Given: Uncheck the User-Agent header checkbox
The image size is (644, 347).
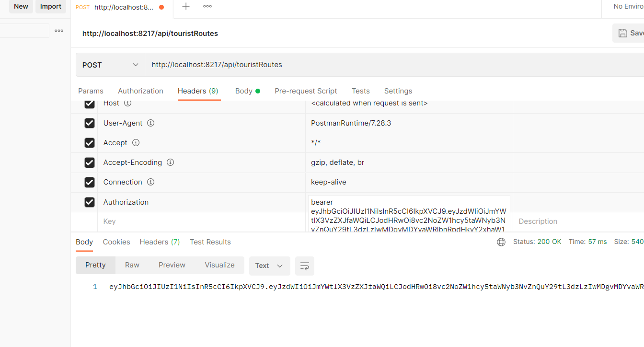Looking at the screenshot, I should pyautogui.click(x=90, y=123).
